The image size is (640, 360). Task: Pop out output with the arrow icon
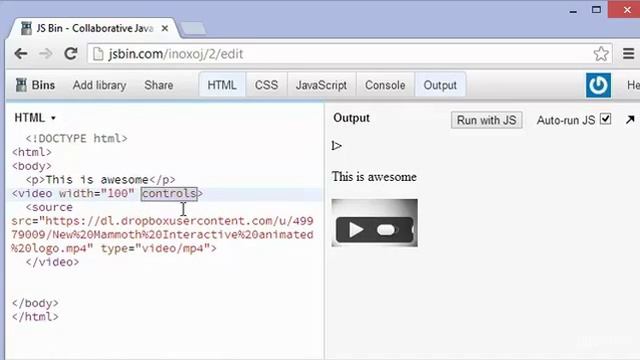pos(630,120)
